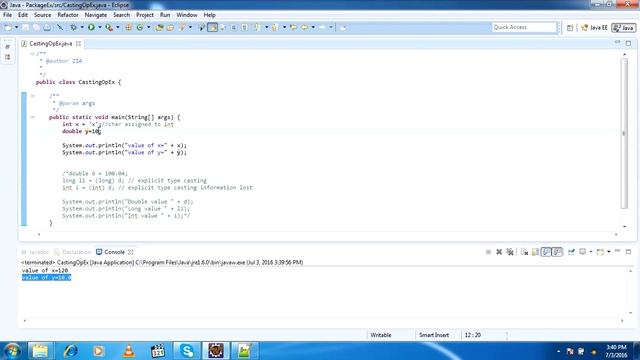Click the Package Explorer sidebar icon

coord(7,47)
